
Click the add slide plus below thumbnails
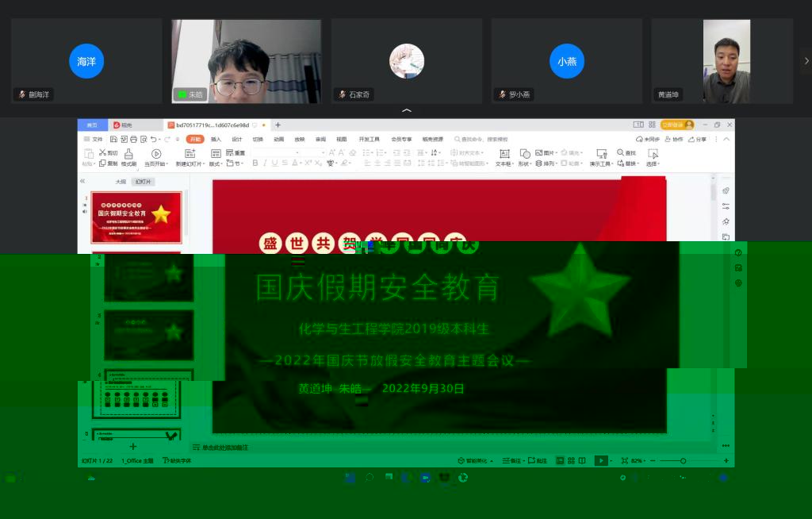click(x=133, y=447)
